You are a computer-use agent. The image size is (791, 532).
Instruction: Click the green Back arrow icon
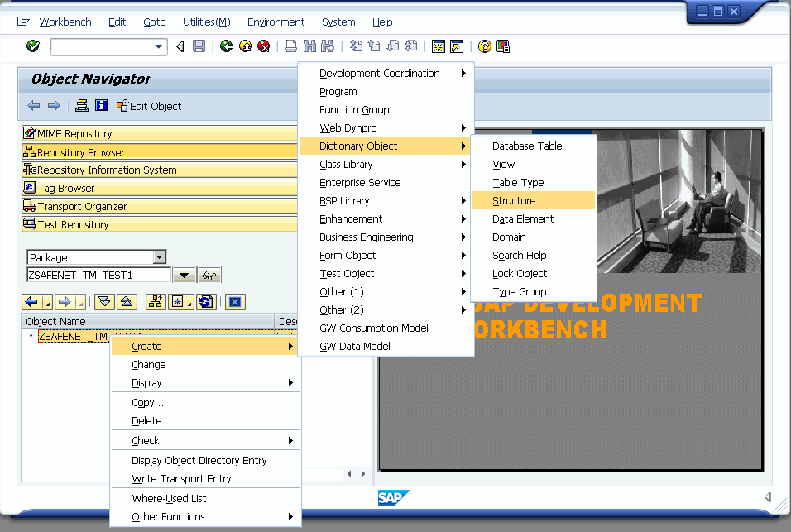(227, 46)
